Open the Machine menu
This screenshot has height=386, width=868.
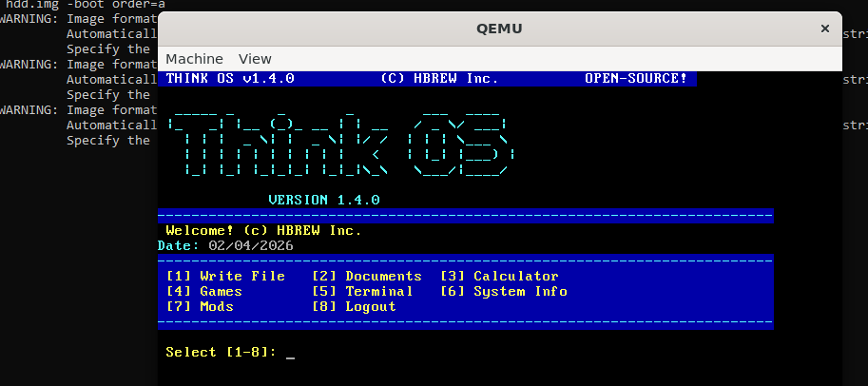tap(194, 59)
